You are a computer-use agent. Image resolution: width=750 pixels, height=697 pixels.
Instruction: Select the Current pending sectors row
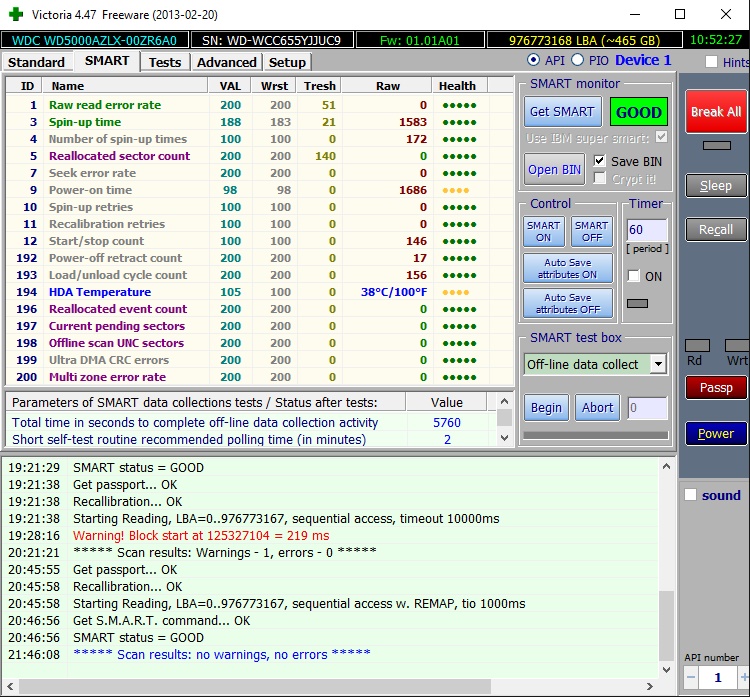[260, 326]
